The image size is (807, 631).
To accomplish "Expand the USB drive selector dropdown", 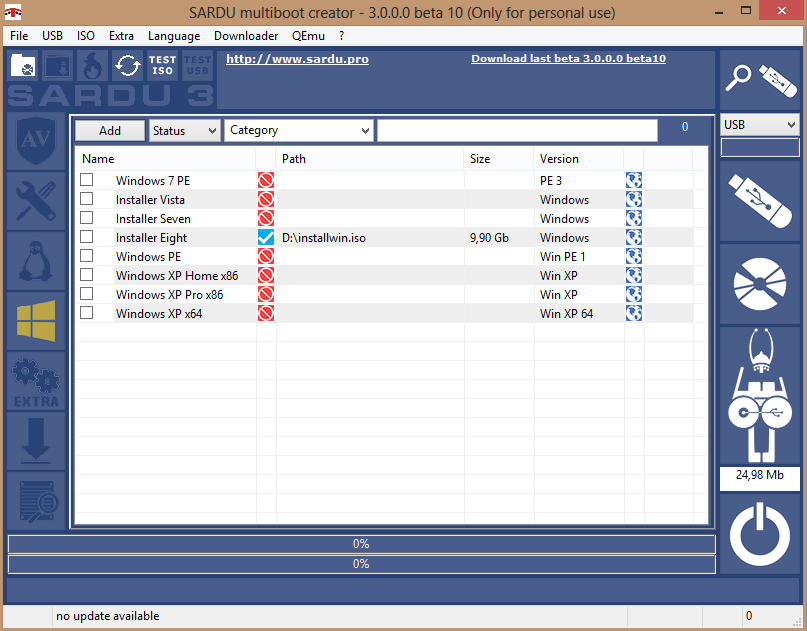I will pyautogui.click(x=760, y=125).
